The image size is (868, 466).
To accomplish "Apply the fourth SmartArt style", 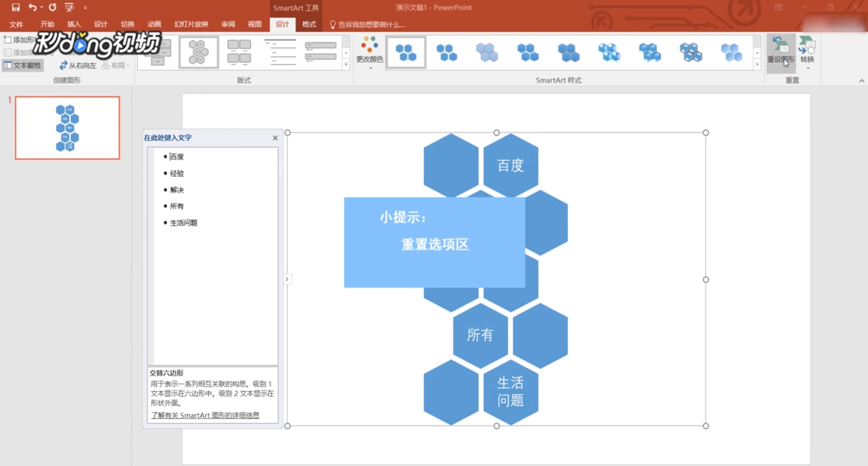I will pos(528,52).
